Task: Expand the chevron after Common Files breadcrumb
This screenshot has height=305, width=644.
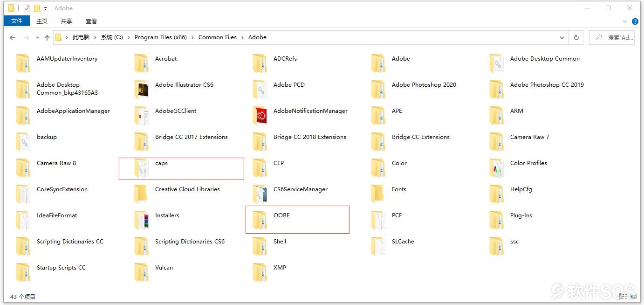Action: (x=242, y=37)
